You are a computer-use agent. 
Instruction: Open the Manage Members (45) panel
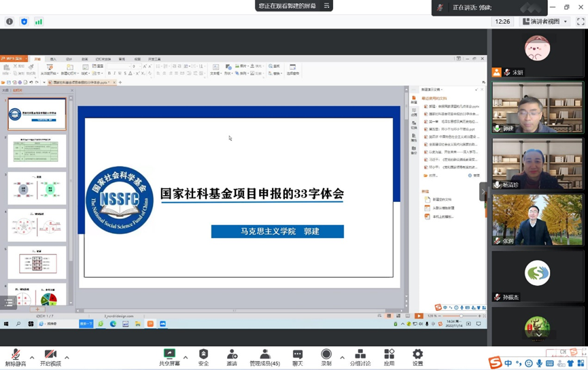[264, 356]
